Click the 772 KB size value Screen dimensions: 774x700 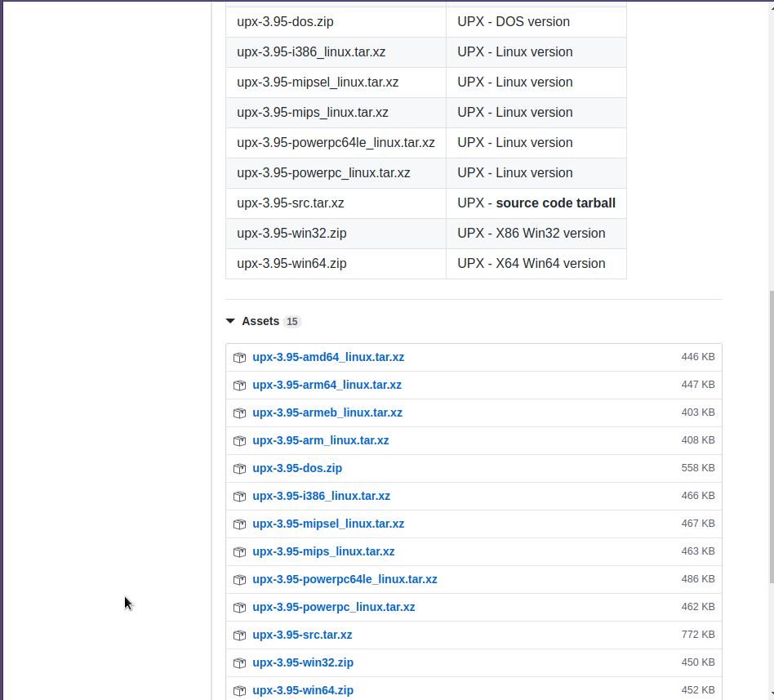(x=698, y=635)
